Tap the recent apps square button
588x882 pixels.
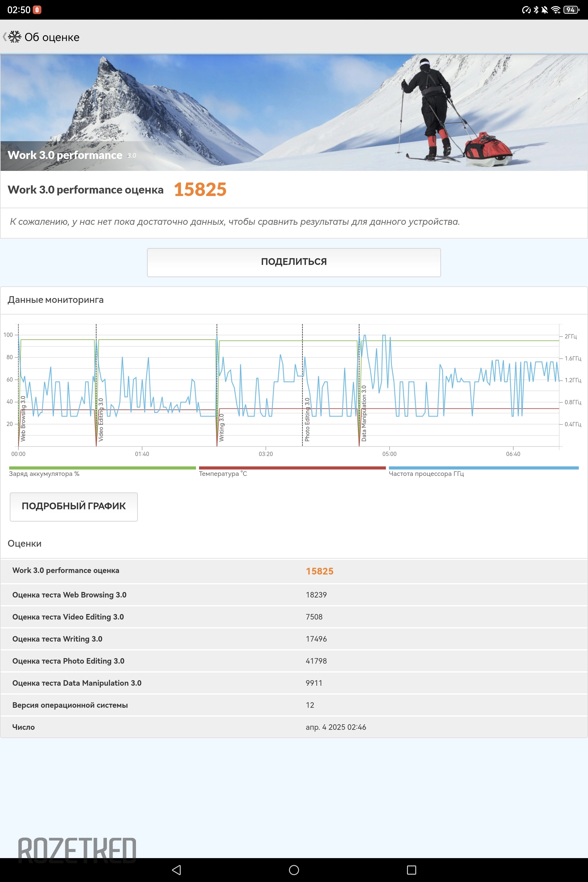411,870
